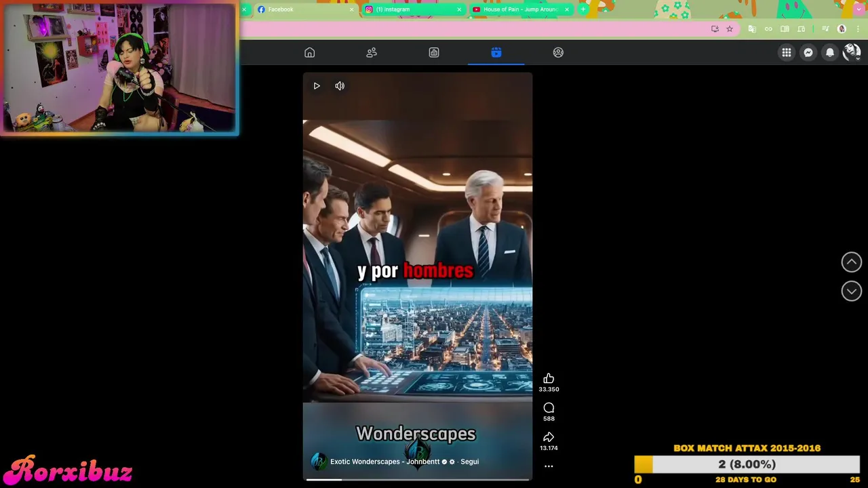Switch to the Facebook browser tab
The image size is (868, 488).
[305, 9]
